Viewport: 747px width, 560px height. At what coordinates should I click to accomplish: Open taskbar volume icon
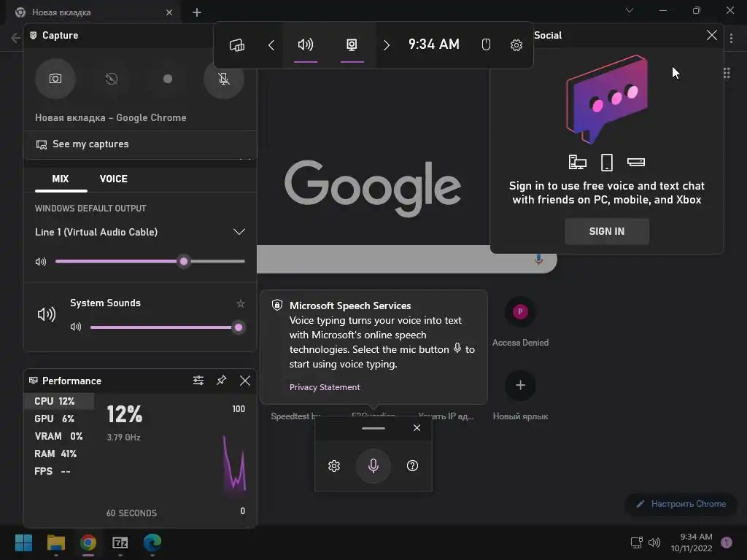(x=654, y=542)
